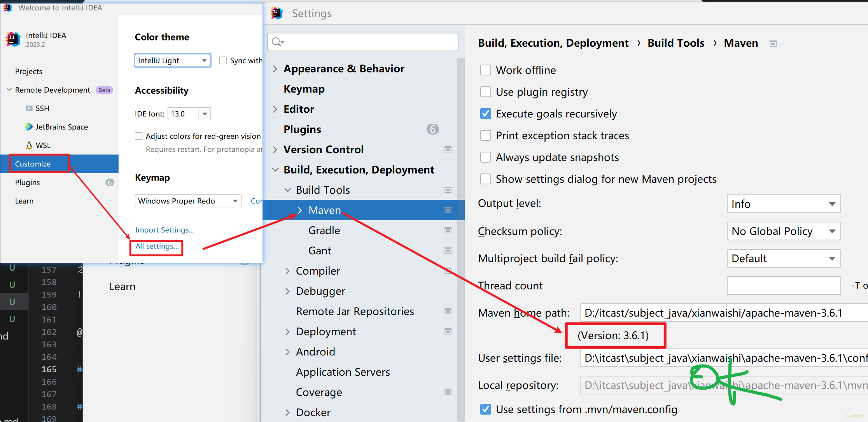This screenshot has height=422, width=868.
Task: Uncheck Execute goals recursively
Action: [486, 114]
